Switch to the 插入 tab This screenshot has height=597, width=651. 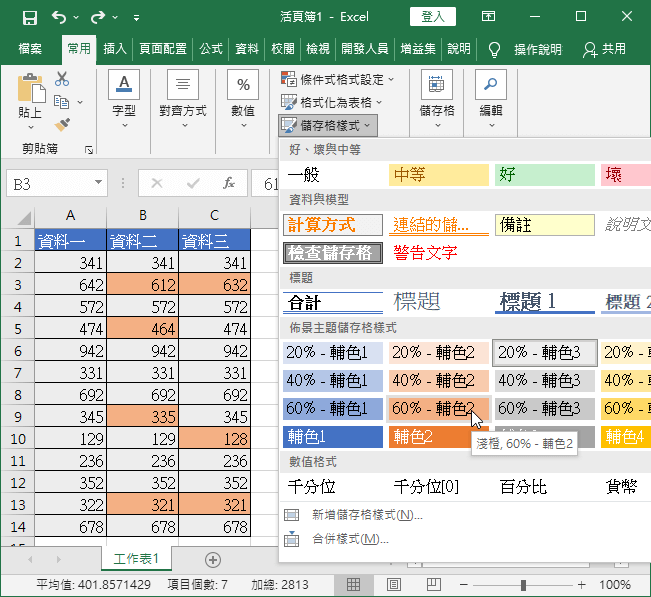[115, 49]
